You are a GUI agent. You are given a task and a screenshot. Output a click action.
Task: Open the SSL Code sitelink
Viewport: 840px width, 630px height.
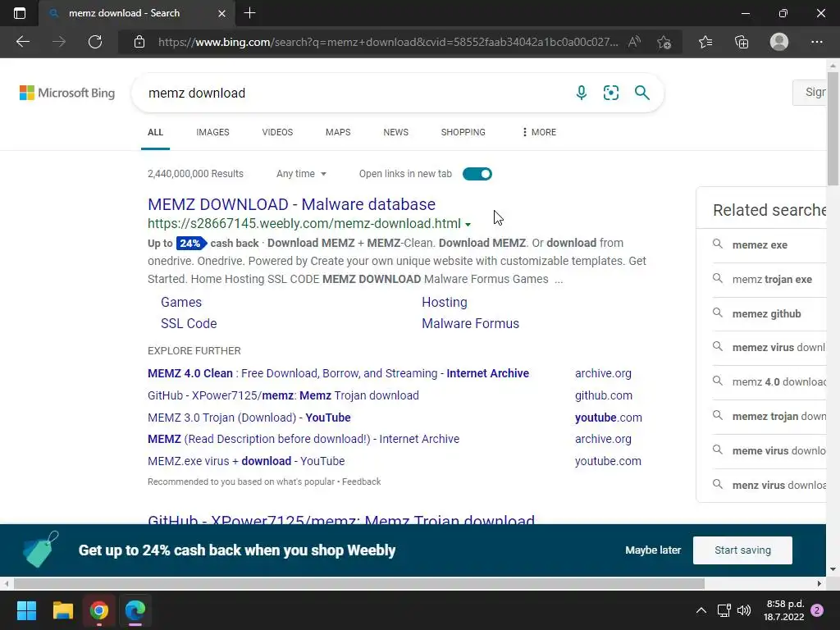pyautogui.click(x=189, y=323)
